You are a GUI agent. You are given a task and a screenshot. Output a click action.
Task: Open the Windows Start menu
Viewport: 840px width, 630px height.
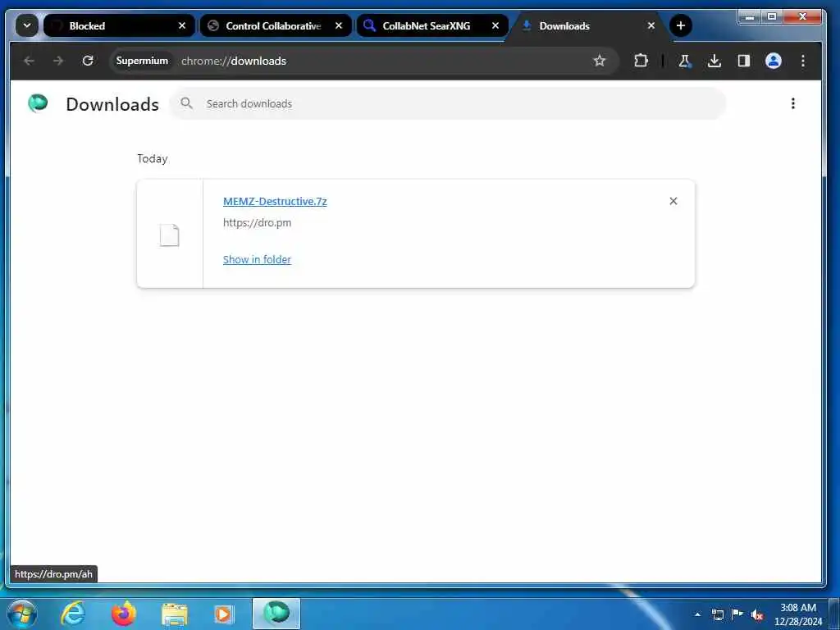tap(21, 614)
